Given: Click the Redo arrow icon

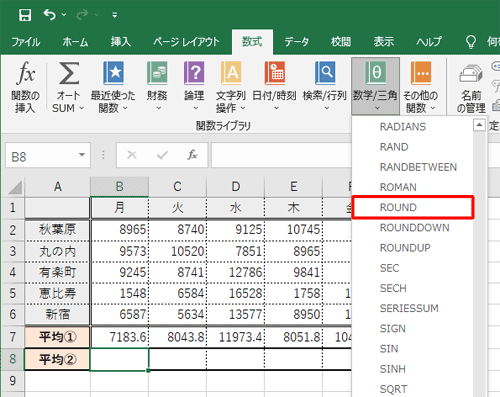Looking at the screenshot, I should pos(82,14).
